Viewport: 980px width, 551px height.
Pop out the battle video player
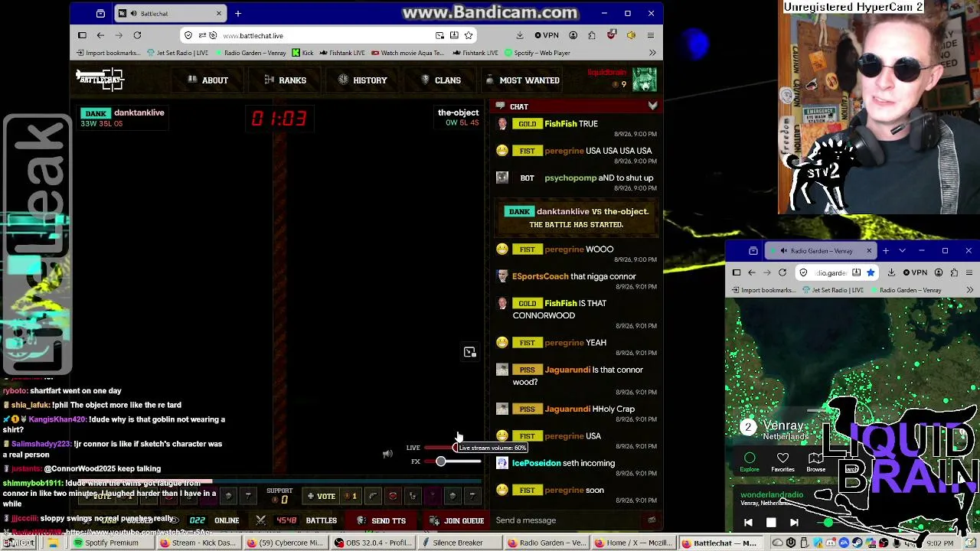470,352
